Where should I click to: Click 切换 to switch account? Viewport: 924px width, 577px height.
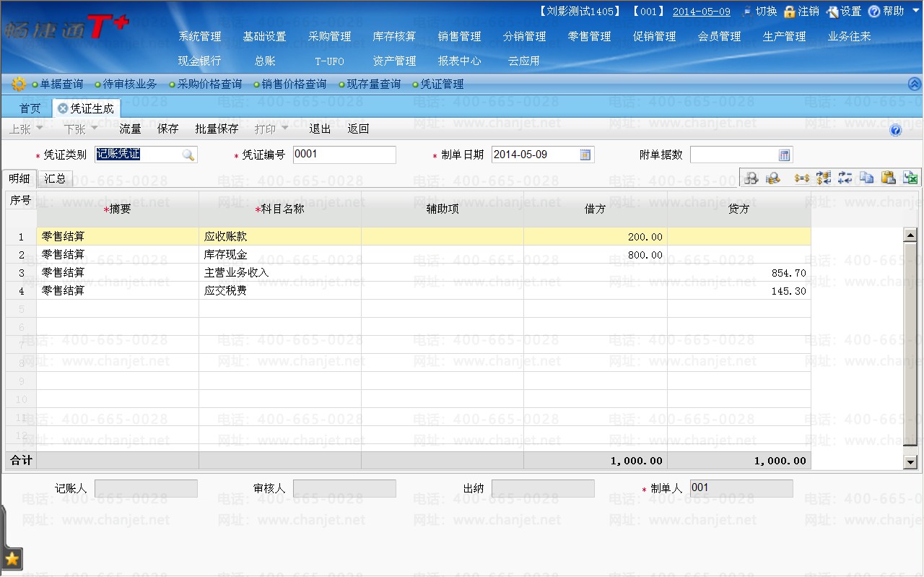point(759,12)
